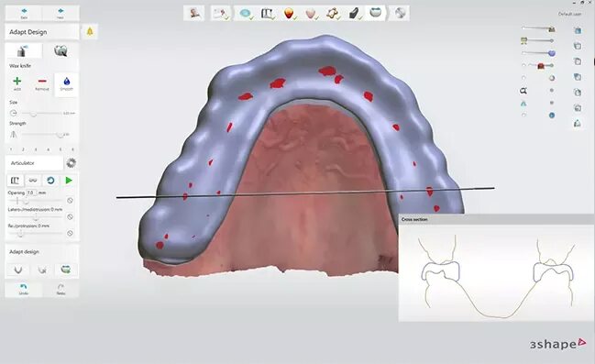Adjust the first visibility slider with jaw icon
This screenshot has height=364, width=595.
coord(551,28)
